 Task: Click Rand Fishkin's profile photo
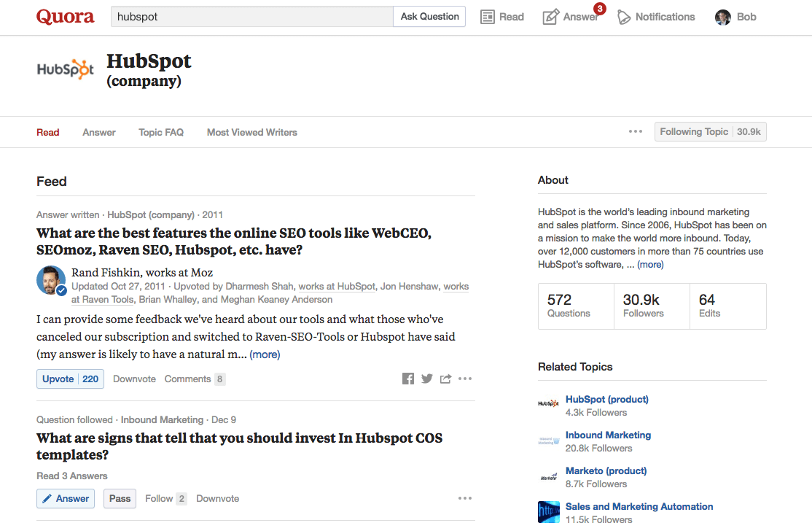tap(51, 280)
